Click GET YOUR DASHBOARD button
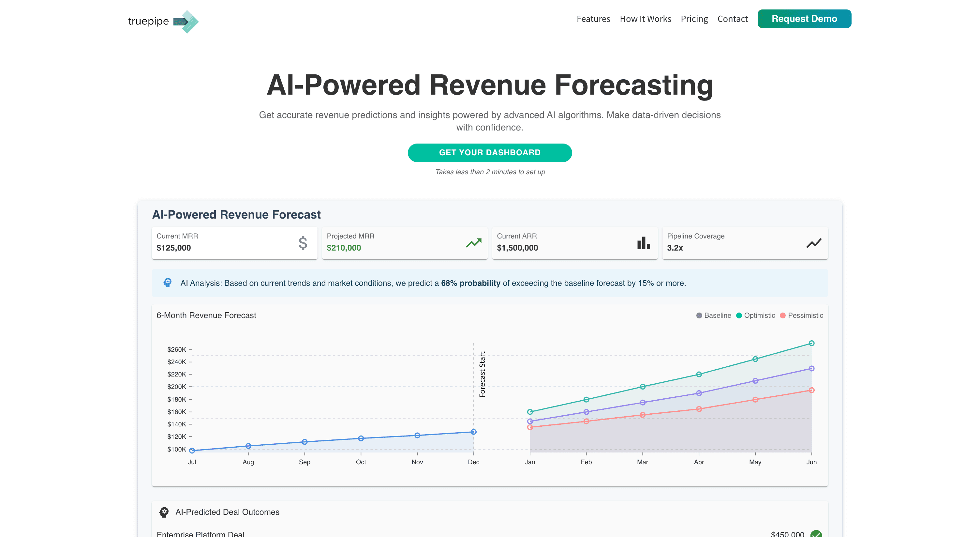Image resolution: width=980 pixels, height=537 pixels. [490, 153]
